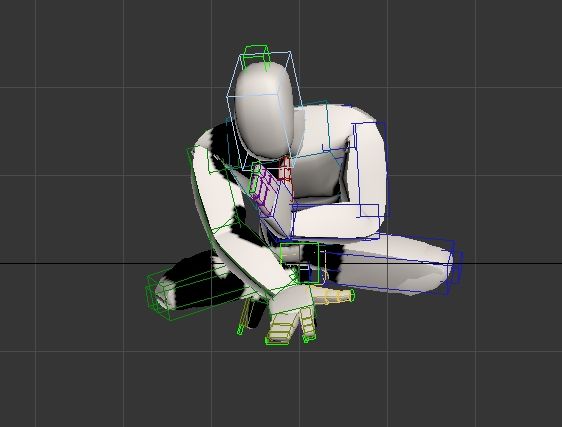Screen dimensions: 562x427
Task: Select the character's white head mesh
Action: pyautogui.click(x=264, y=109)
